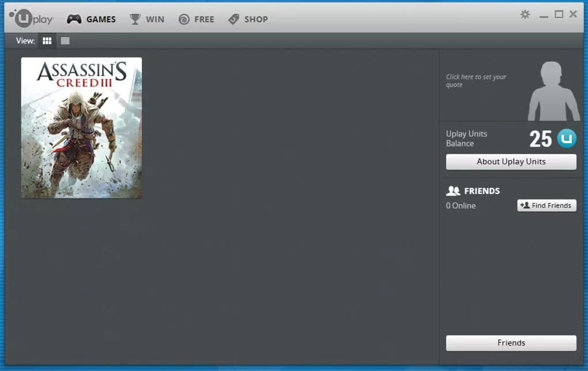The height and width of the screenshot is (371, 588).
Task: Minimize the Uplay window
Action: 544,16
